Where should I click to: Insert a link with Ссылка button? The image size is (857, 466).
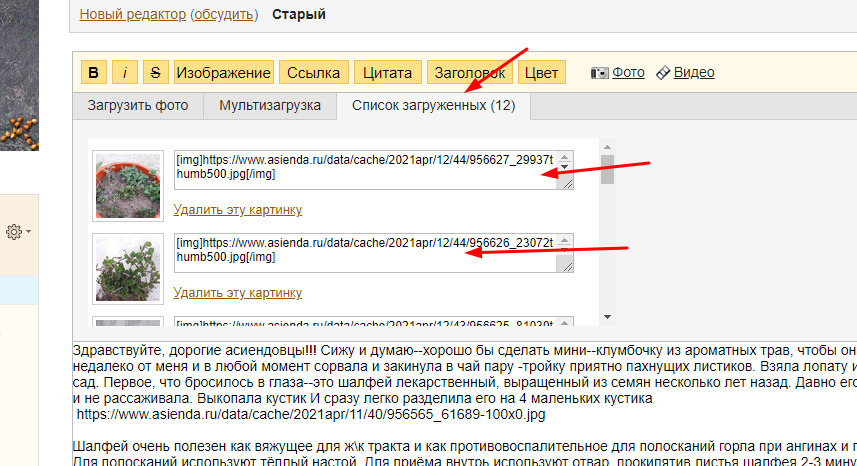[314, 72]
